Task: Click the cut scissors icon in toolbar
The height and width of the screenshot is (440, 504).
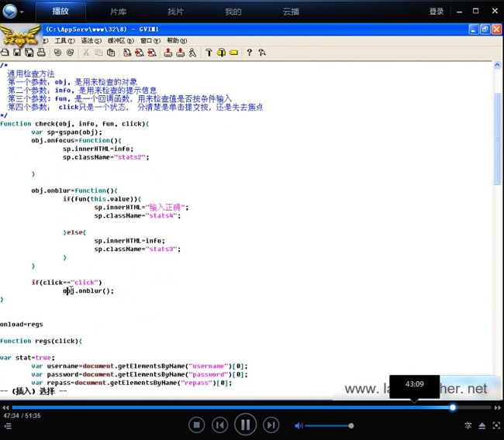Action: [85, 53]
